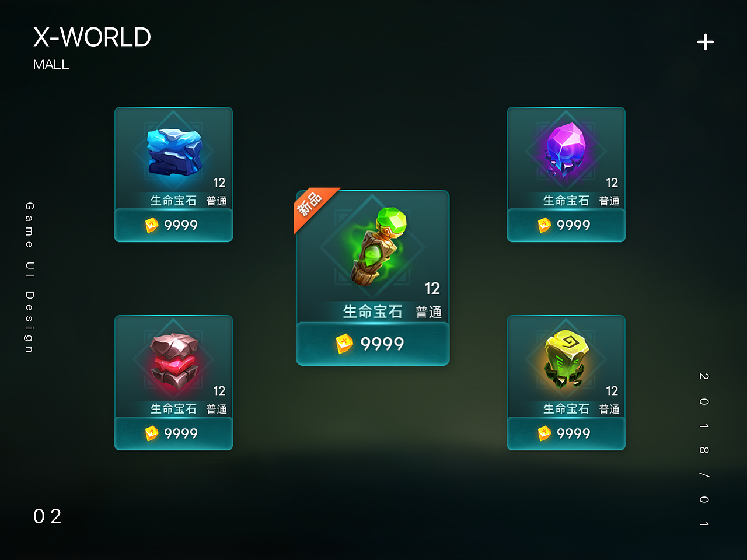Image resolution: width=747 pixels, height=560 pixels.
Task: Click gold coin icon on red gem card
Action: click(x=152, y=433)
